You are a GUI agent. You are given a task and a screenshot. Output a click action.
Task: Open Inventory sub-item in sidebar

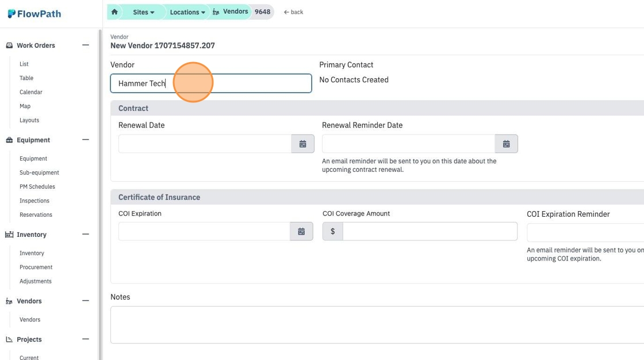coord(32,253)
